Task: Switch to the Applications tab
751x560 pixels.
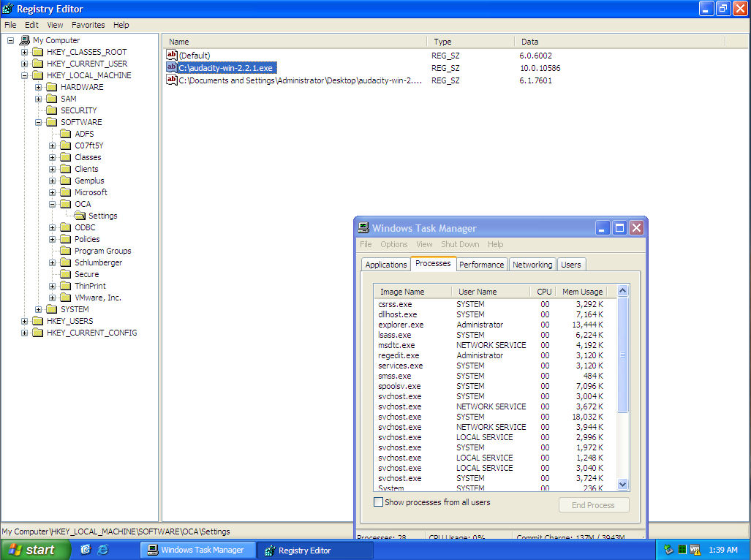Action: pyautogui.click(x=385, y=265)
